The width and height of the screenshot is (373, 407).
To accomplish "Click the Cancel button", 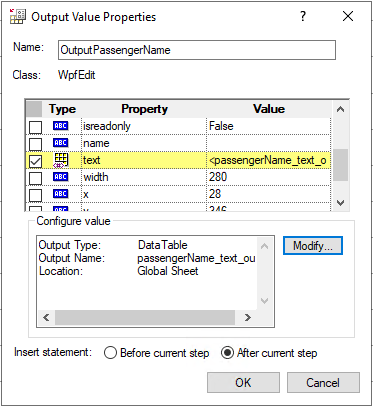I will (323, 382).
